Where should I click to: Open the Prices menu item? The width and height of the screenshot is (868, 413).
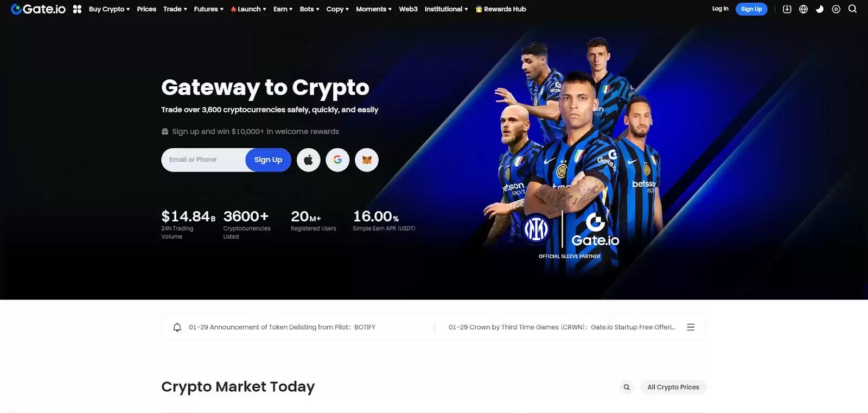pos(146,9)
